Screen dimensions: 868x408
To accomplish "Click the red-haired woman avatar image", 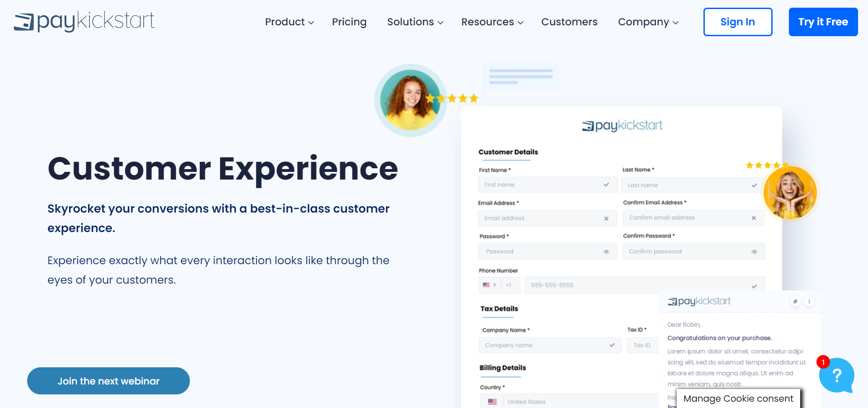I will [x=410, y=100].
